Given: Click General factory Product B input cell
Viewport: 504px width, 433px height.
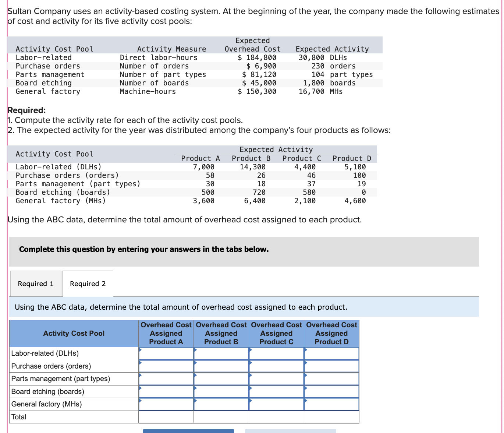Looking at the screenshot, I should click(x=221, y=404).
